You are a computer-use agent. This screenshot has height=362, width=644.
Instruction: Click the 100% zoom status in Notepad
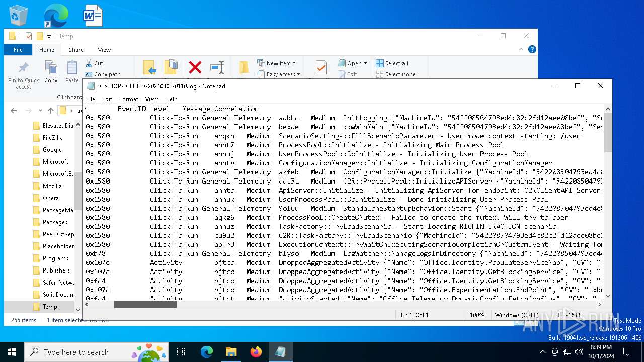click(477, 315)
